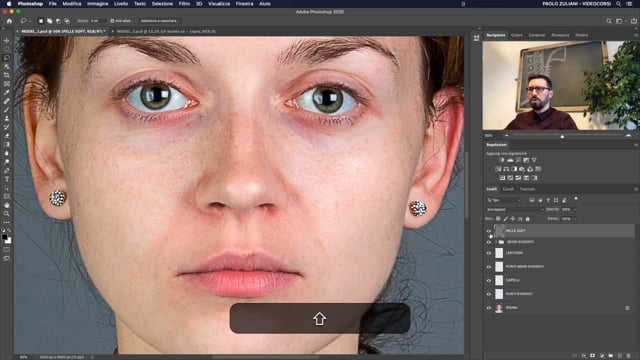Select the Path Selection tool

(x=7, y=188)
